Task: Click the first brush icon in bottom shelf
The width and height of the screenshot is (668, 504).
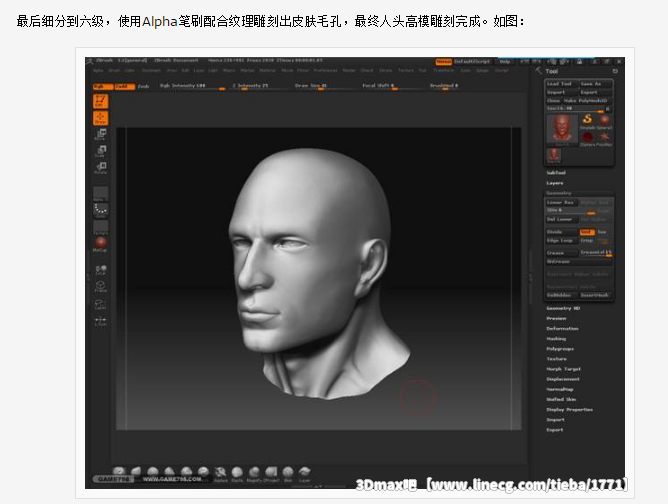Action: 119,471
